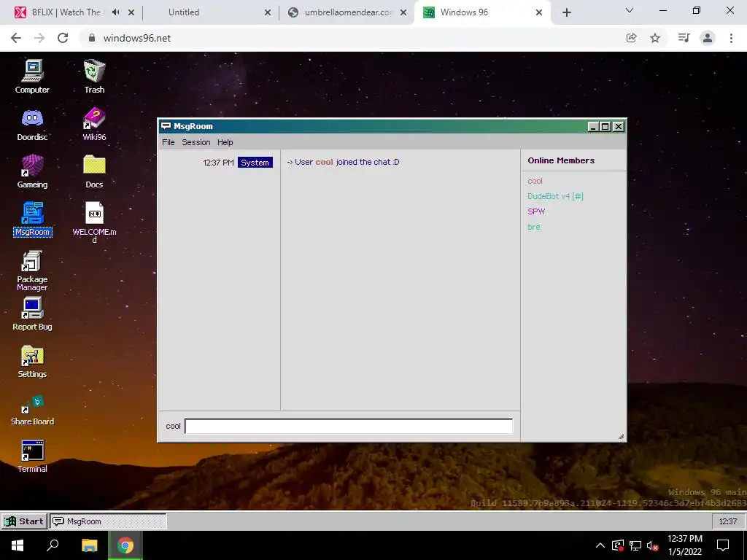Maximize the MsgRoom window

point(605,126)
